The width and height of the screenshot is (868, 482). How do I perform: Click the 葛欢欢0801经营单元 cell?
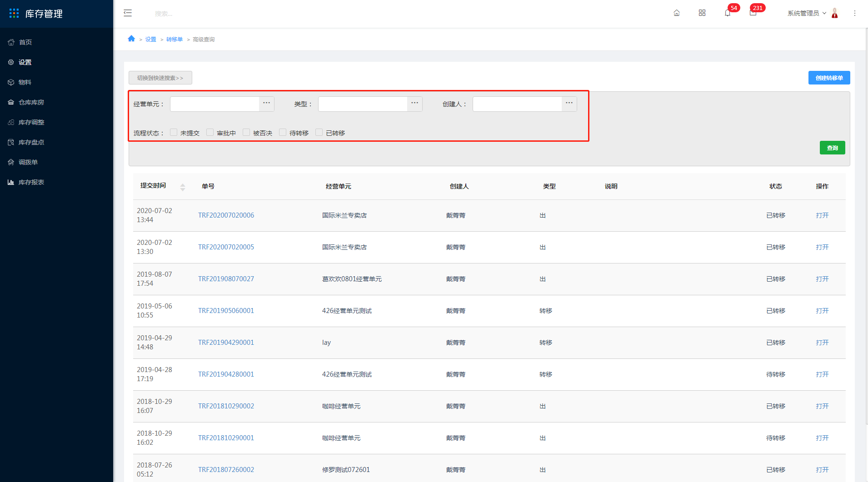point(352,279)
